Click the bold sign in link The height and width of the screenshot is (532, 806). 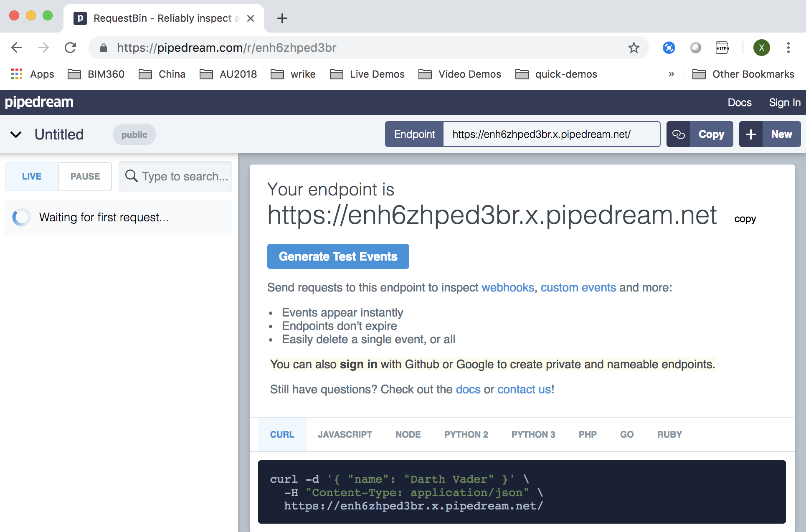(x=358, y=365)
